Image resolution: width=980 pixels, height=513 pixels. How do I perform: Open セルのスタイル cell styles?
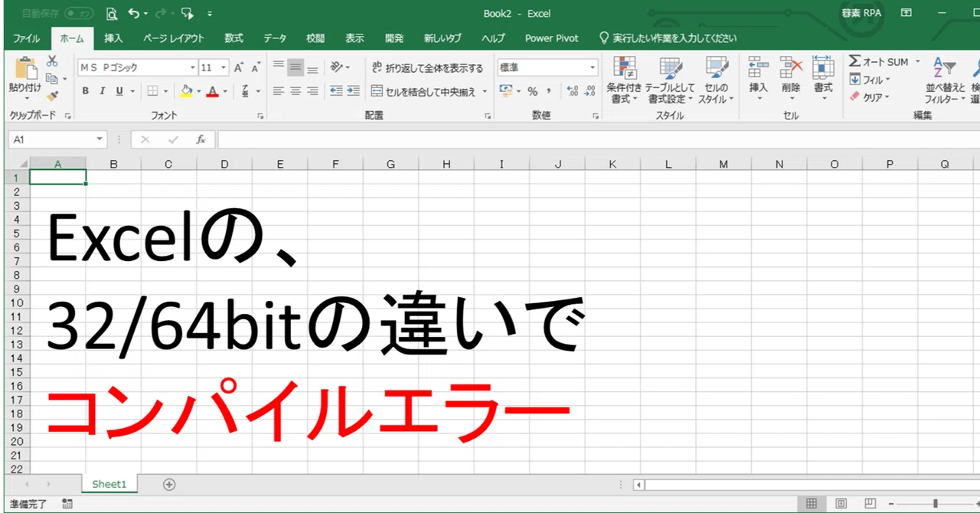pos(717,80)
